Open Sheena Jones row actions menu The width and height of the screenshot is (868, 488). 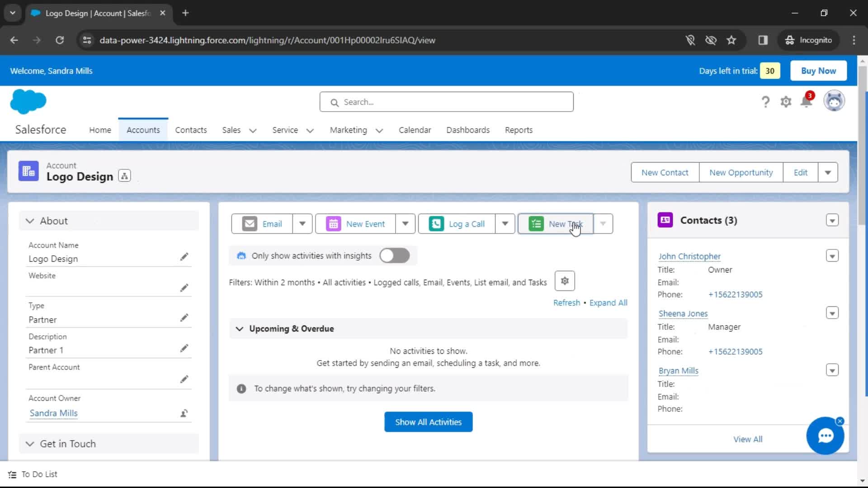pos(832,313)
